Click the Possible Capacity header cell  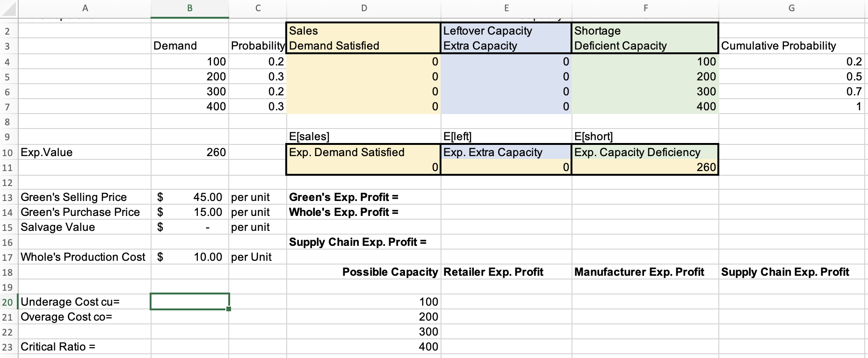click(390, 272)
